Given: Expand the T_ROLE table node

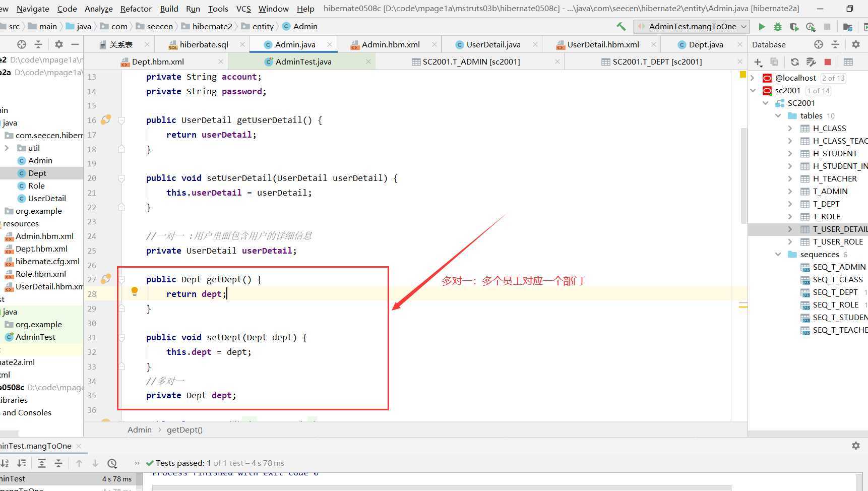Looking at the screenshot, I should [790, 216].
